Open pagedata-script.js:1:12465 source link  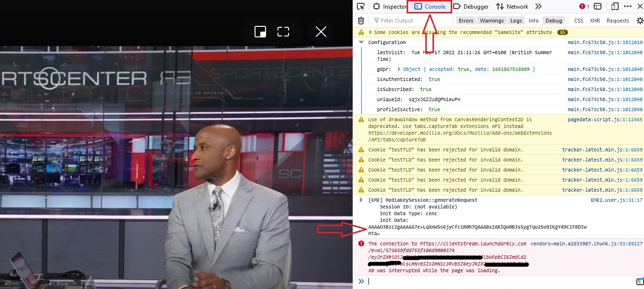(605, 119)
